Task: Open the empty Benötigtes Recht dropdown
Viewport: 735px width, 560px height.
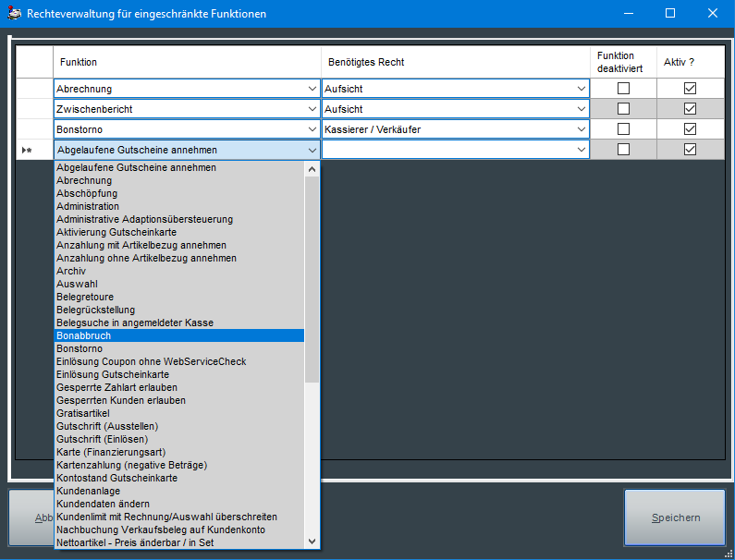Action: [582, 150]
